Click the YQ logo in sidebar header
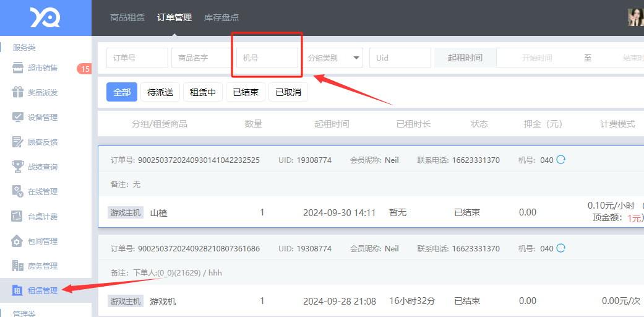The image size is (644, 317). point(45,18)
